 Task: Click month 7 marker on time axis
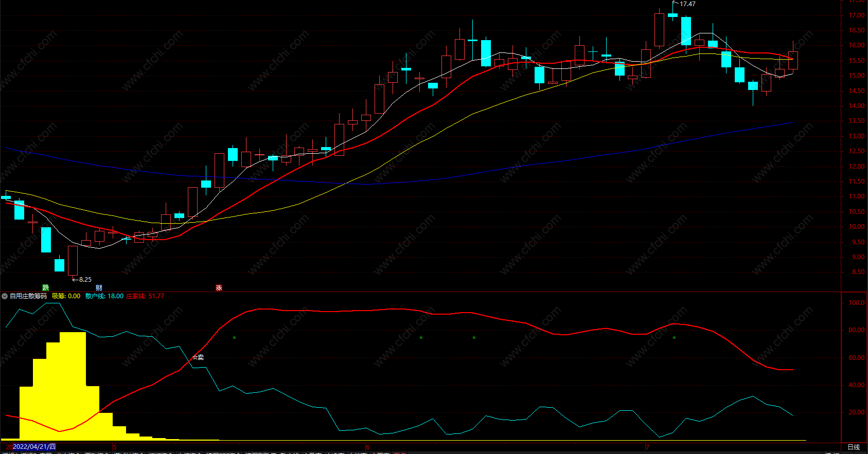click(648, 447)
